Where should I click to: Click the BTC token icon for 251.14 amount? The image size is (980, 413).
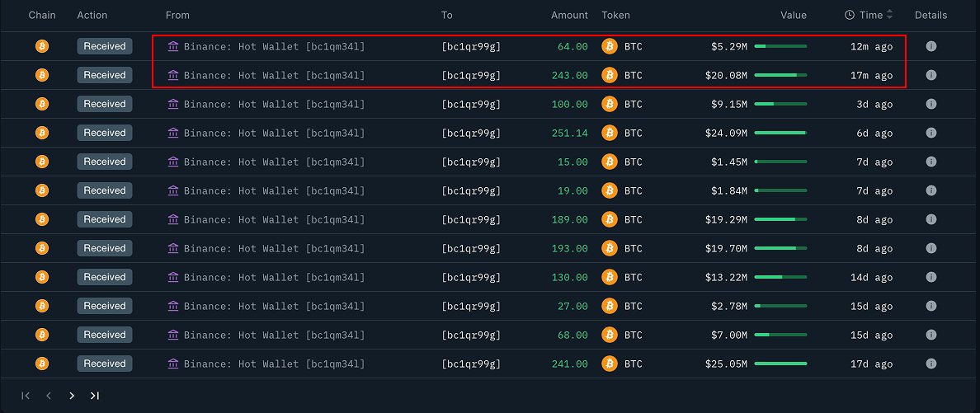coord(610,133)
